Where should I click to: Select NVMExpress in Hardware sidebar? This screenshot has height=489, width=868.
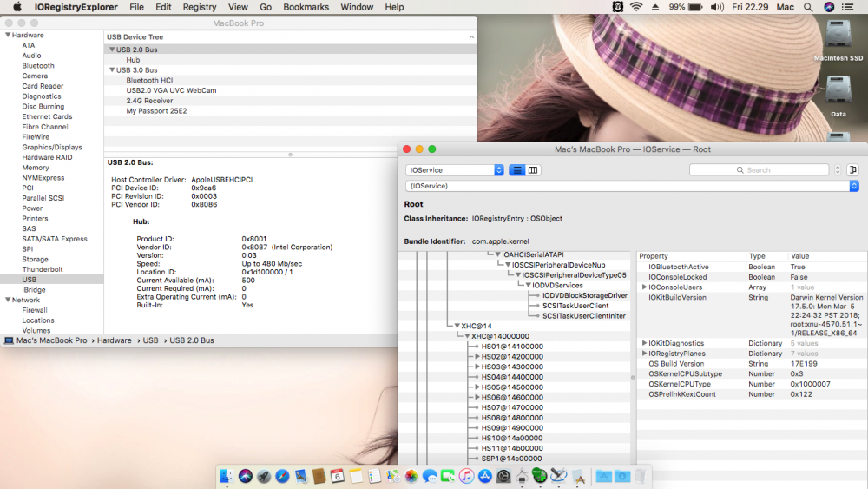pos(43,178)
